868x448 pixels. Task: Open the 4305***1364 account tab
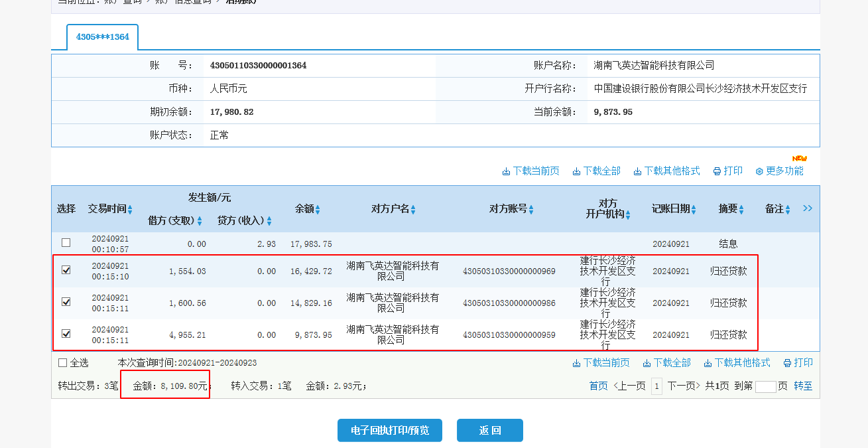pyautogui.click(x=102, y=37)
